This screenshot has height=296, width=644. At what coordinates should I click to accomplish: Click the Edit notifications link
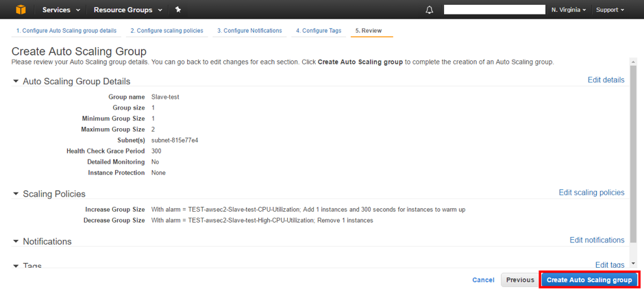pos(597,240)
